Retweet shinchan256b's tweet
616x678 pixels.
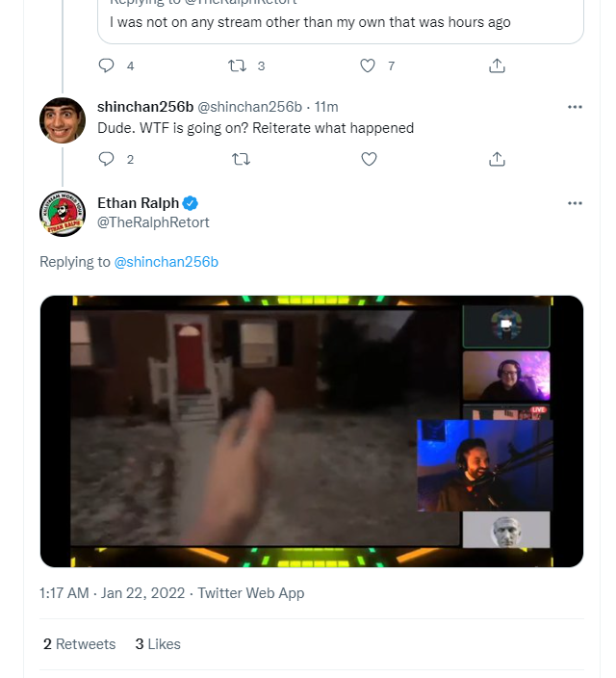[241, 159]
